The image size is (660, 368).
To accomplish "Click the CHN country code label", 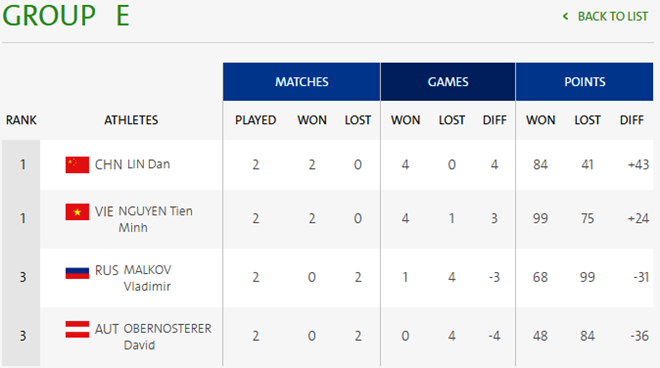I will click(109, 165).
